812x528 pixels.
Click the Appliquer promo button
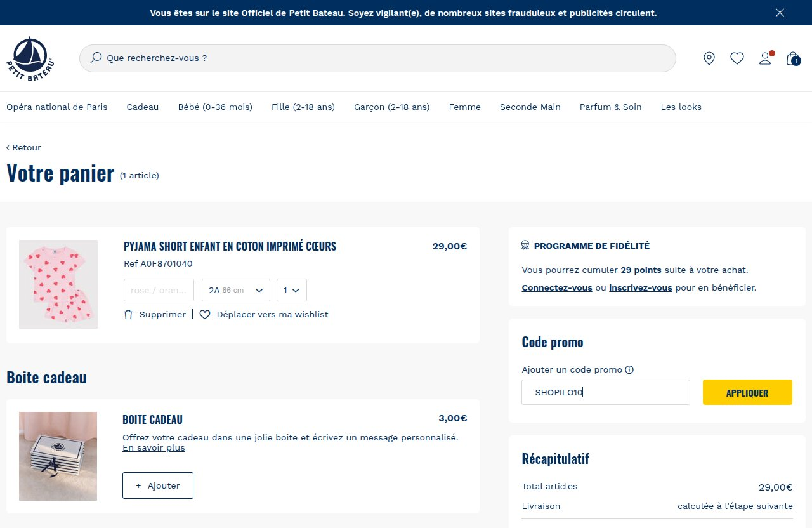pyautogui.click(x=747, y=392)
